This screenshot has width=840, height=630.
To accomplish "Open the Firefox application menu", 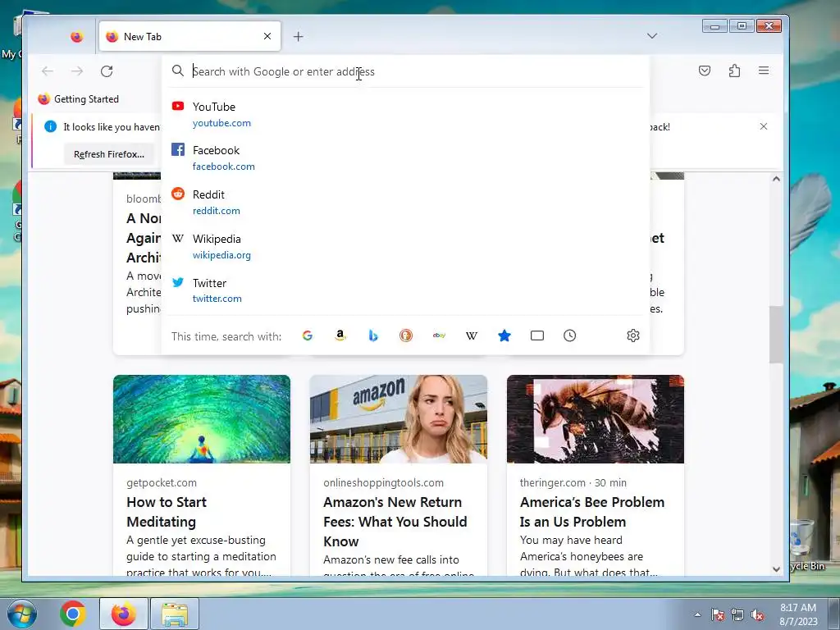I will (764, 71).
